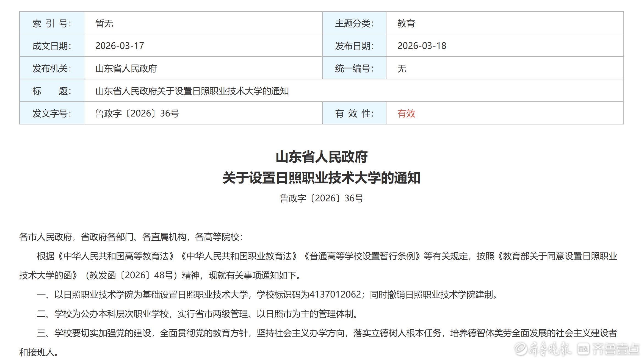
Task: Click the document number below the heading
Action: [321, 198]
